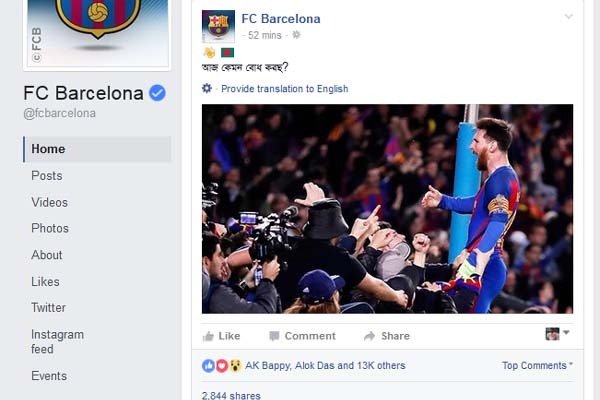Open the FC Barcelona page name link
The width and height of the screenshot is (600, 400).
tap(281, 18)
